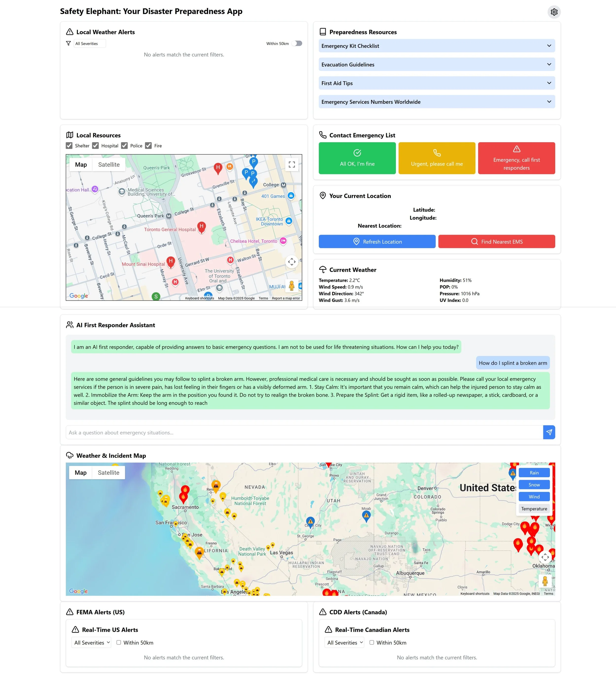Toggle the Within 50km switch for weather alerts
The height and width of the screenshot is (683, 616).
pyautogui.click(x=297, y=43)
